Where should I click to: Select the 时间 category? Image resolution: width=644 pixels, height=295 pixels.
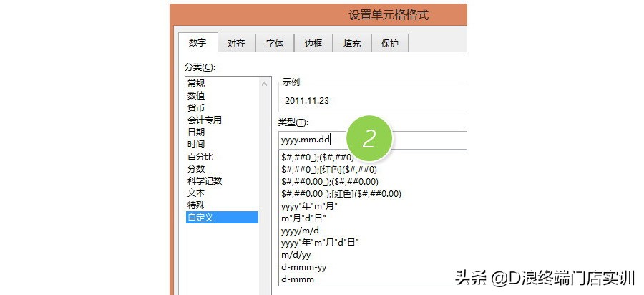tap(223, 144)
